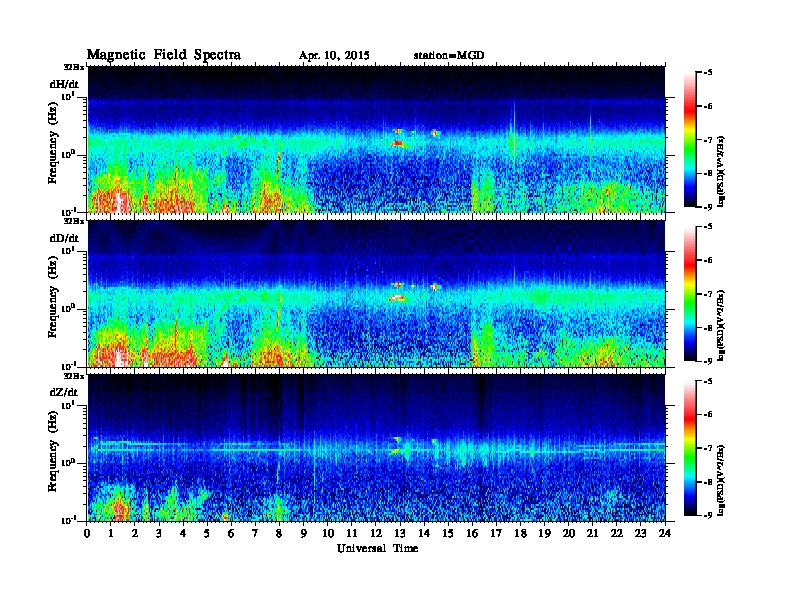Click the '16' tick on Universal Time axis
This screenshot has width=792, height=612.
(472, 533)
